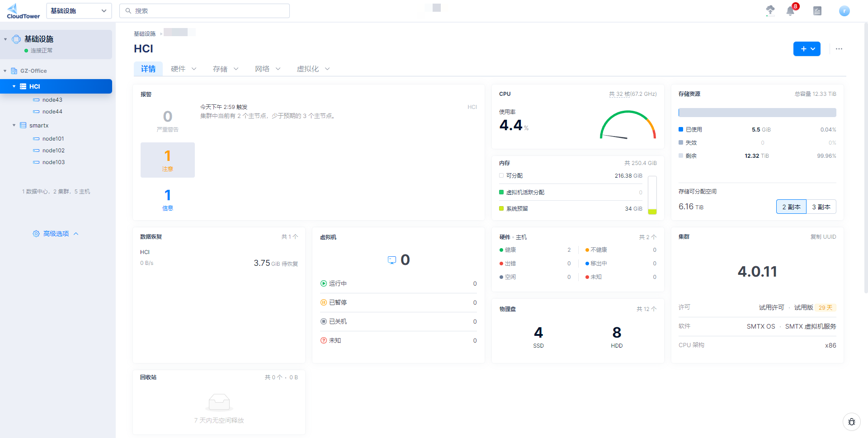Select the 2 副本 replica option
The height and width of the screenshot is (438, 868).
[791, 207]
